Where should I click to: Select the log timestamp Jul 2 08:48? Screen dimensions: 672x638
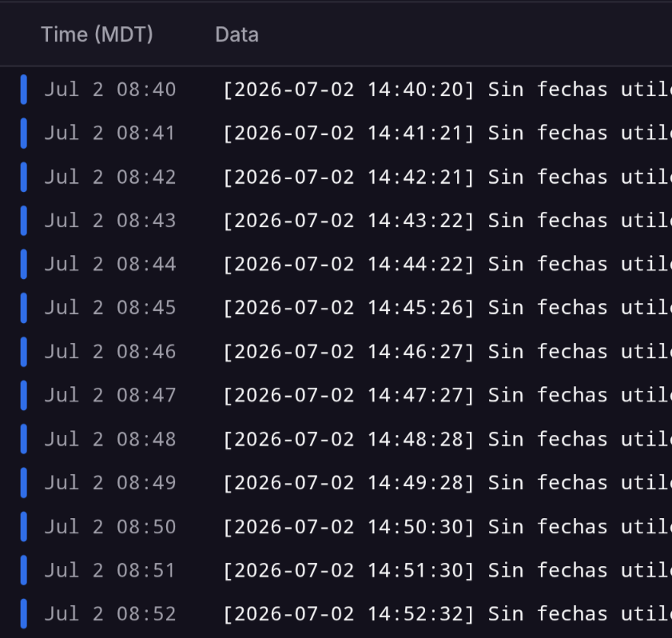[110, 439]
